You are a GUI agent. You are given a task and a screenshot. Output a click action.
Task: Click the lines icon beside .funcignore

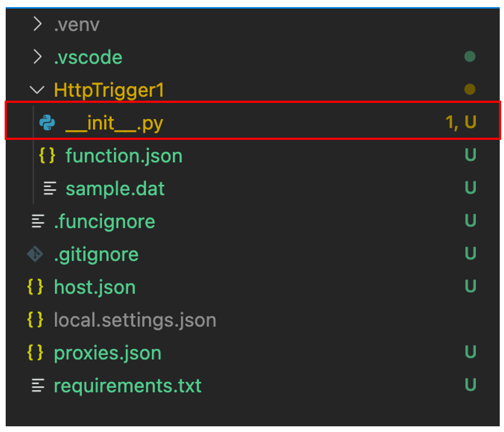[38, 221]
